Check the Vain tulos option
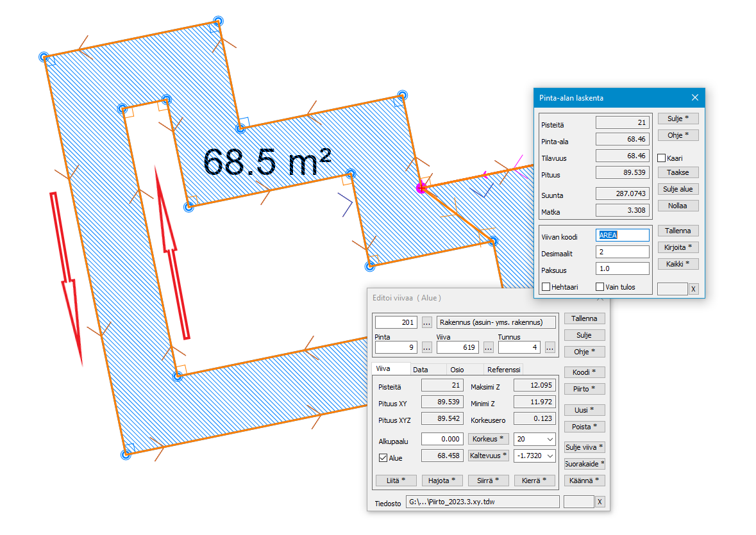 [600, 287]
